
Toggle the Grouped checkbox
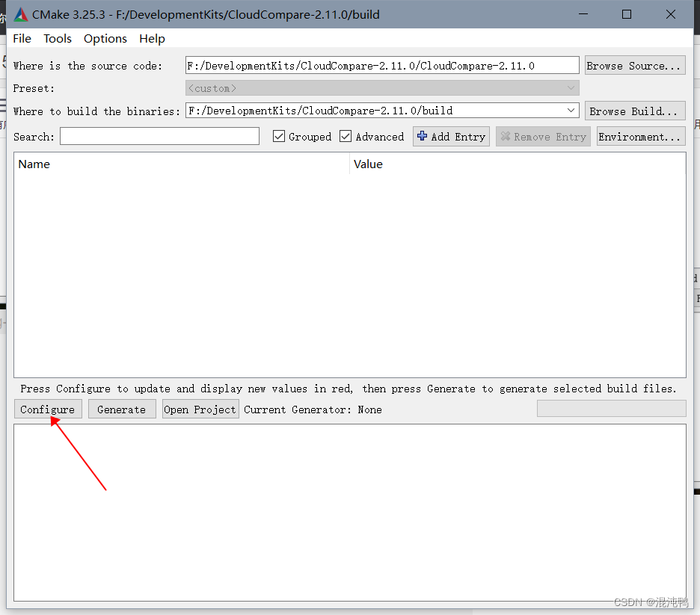click(x=278, y=137)
